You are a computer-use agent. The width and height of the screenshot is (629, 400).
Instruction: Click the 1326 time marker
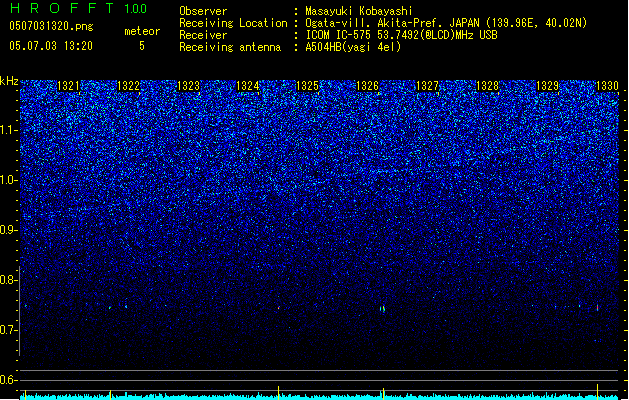click(x=367, y=85)
